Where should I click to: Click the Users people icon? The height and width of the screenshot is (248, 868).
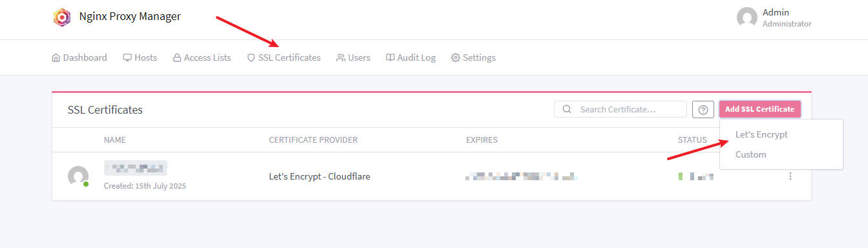341,57
